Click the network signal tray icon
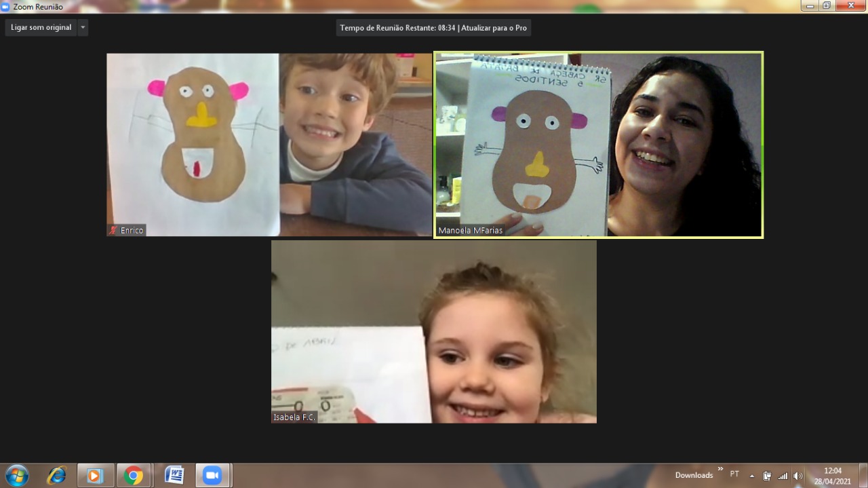Image resolution: width=868 pixels, height=488 pixels. point(783,476)
